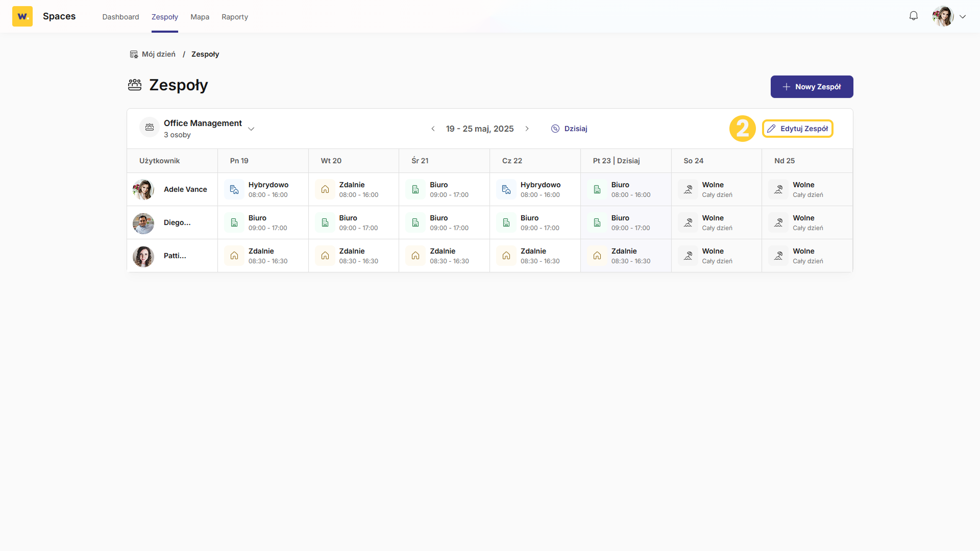The width and height of the screenshot is (980, 551).
Task: Click Adele Vance's Friday Biuro icon
Action: pos(597,189)
